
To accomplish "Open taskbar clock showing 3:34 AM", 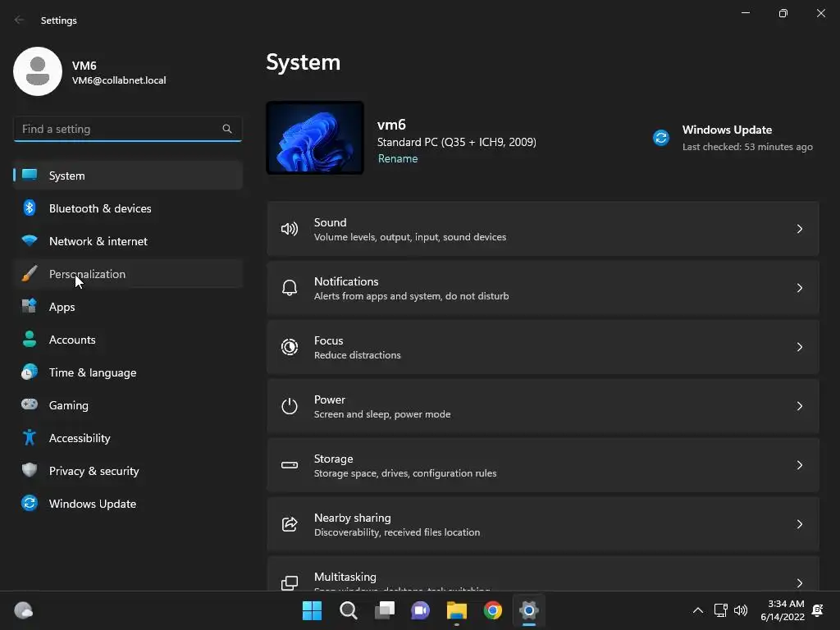I will [x=782, y=610].
